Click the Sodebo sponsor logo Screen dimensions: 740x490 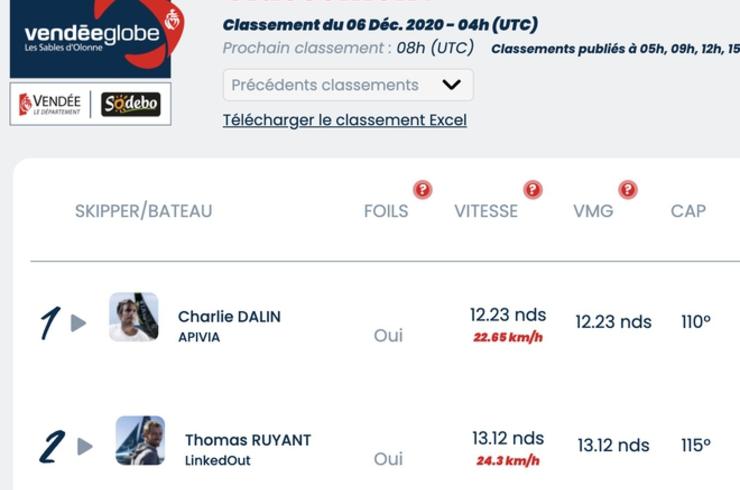[x=131, y=104]
